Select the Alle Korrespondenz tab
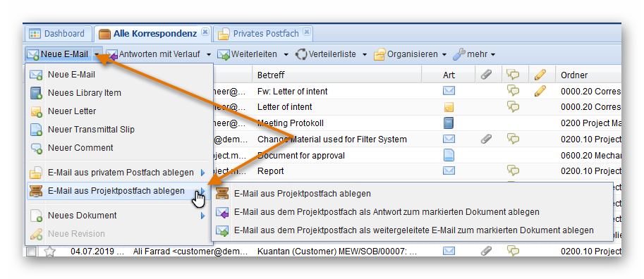This screenshot has height=279, width=644. (x=154, y=34)
